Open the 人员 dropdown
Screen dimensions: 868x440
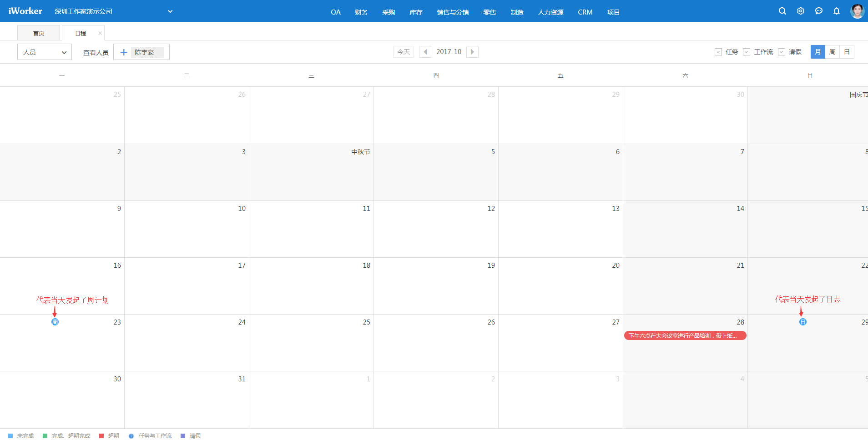45,52
